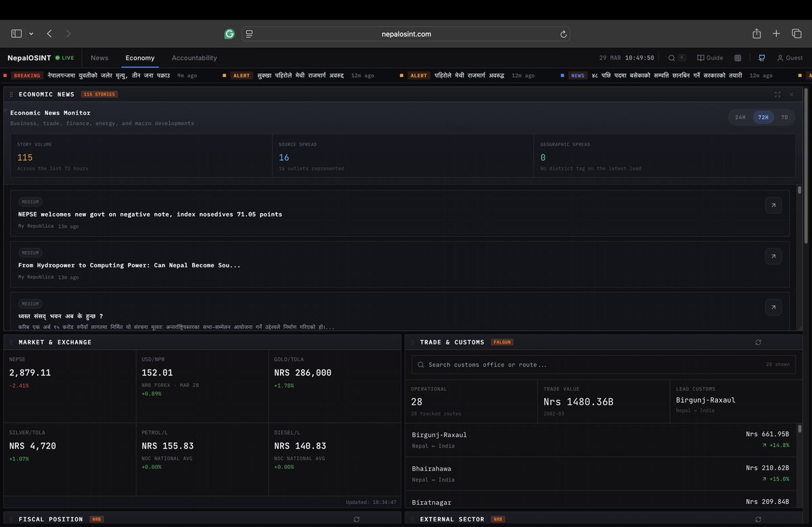Show the Safari tab overview icon
The width and height of the screenshot is (812, 527).
pyautogui.click(x=796, y=34)
